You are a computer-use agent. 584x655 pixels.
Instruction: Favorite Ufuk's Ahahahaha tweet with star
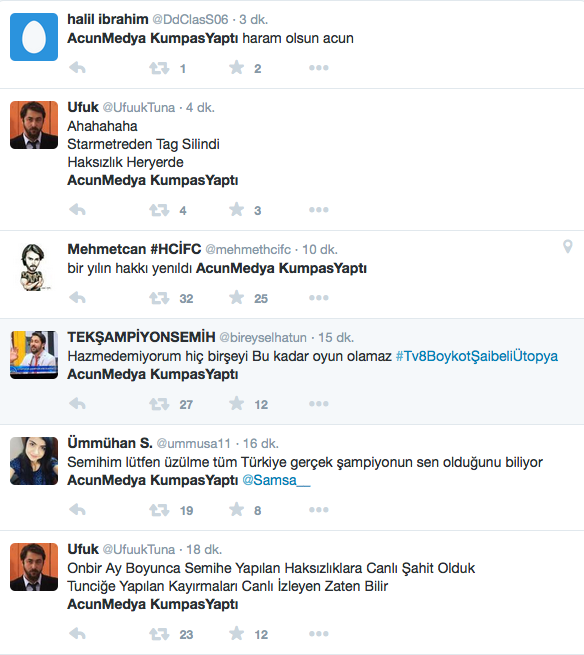pos(236,209)
